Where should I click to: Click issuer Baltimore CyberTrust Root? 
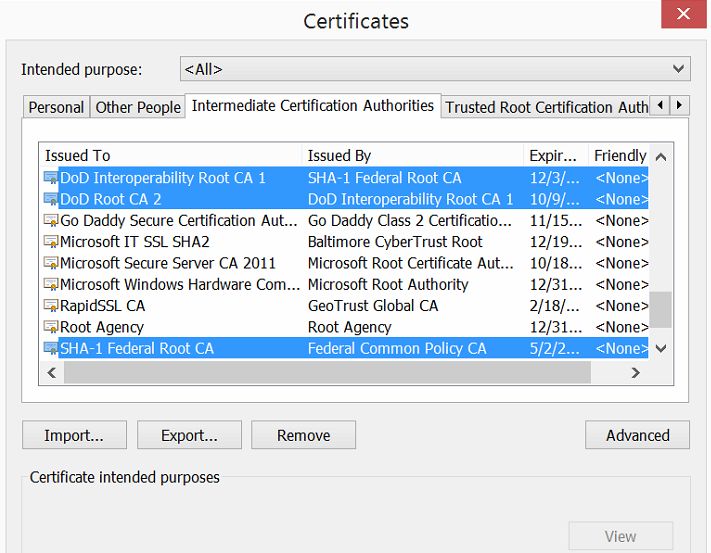pyautogui.click(x=395, y=242)
